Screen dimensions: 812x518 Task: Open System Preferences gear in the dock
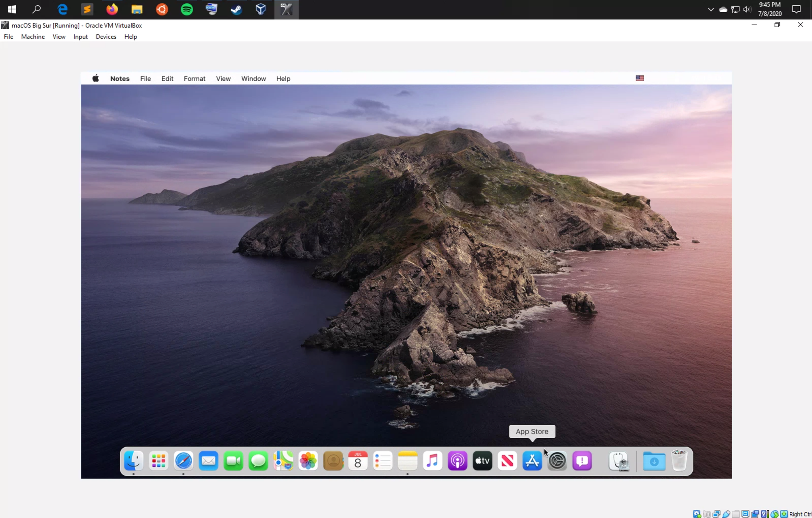[x=557, y=460]
